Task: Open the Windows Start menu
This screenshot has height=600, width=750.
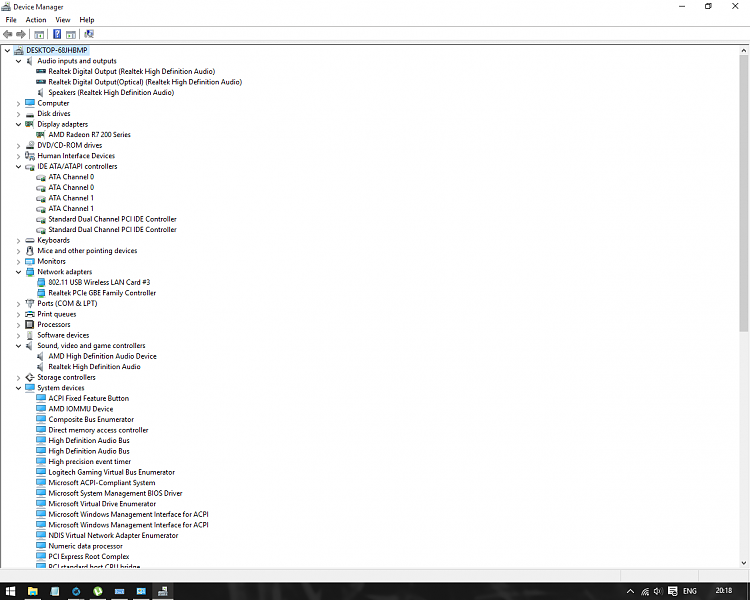Action: 11,591
